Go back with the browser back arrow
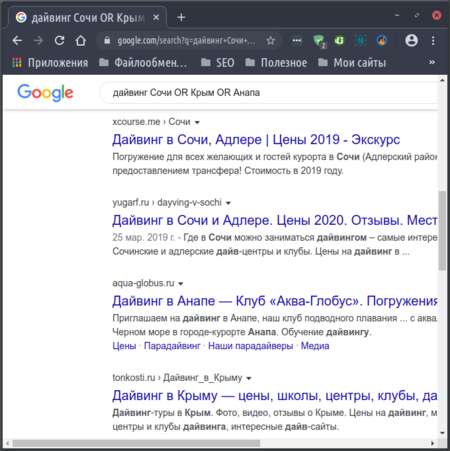450x451 pixels. (x=17, y=41)
